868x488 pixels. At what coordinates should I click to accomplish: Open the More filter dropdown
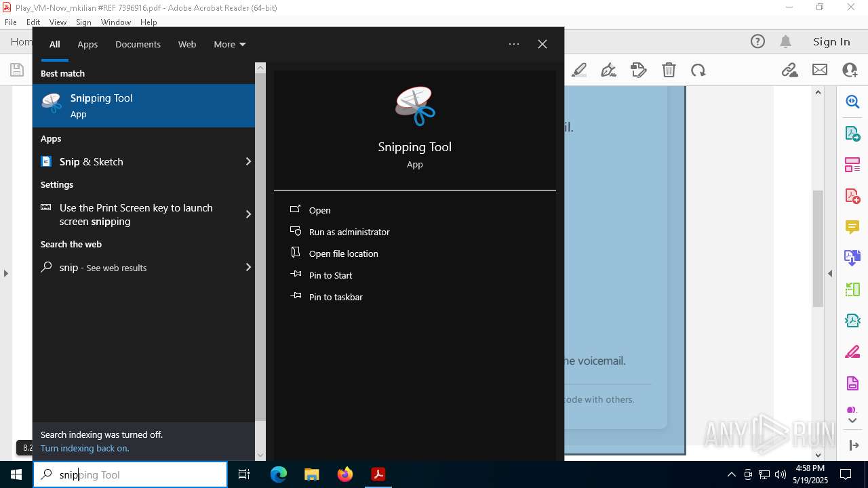click(229, 44)
